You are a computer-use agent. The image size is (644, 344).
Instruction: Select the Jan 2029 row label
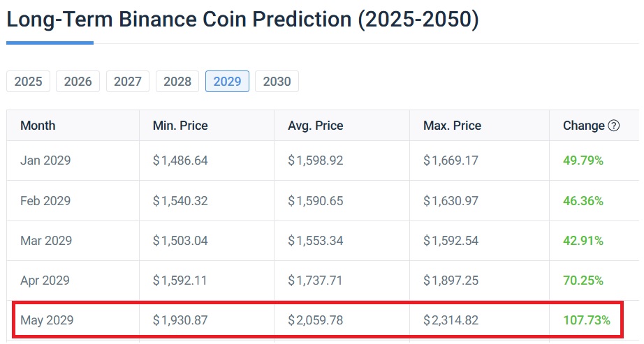coord(45,161)
